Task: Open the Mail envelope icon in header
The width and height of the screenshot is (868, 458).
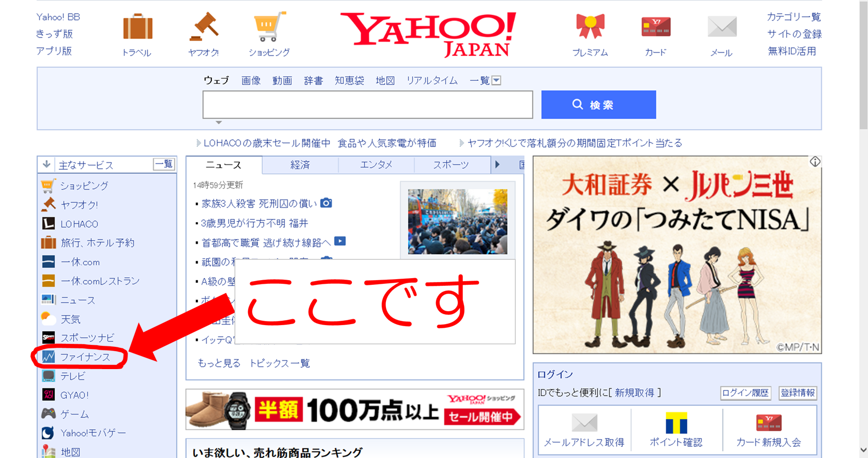Action: (722, 27)
